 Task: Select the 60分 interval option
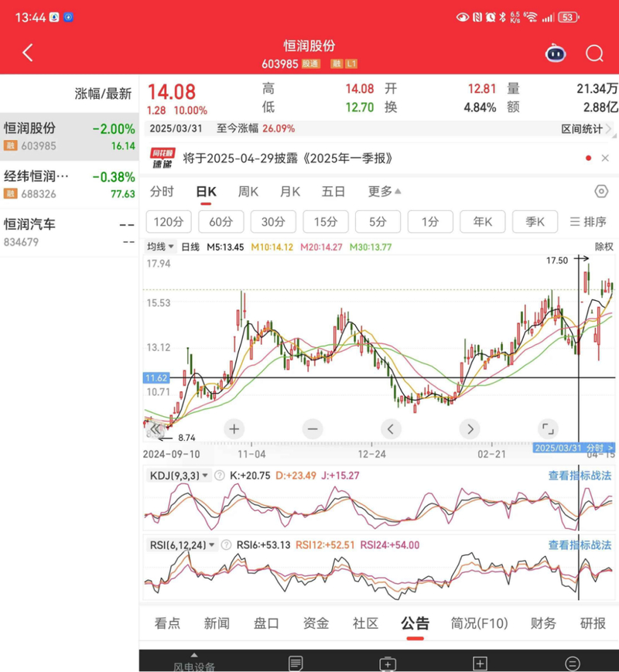[221, 222]
